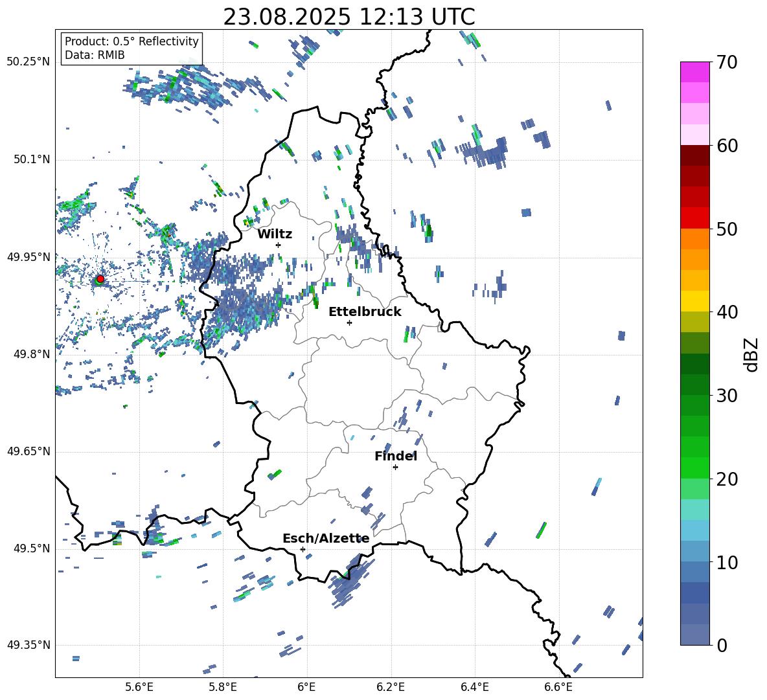Click the 5.6°E longitude label
The height and width of the screenshot is (700, 767).
(x=139, y=687)
